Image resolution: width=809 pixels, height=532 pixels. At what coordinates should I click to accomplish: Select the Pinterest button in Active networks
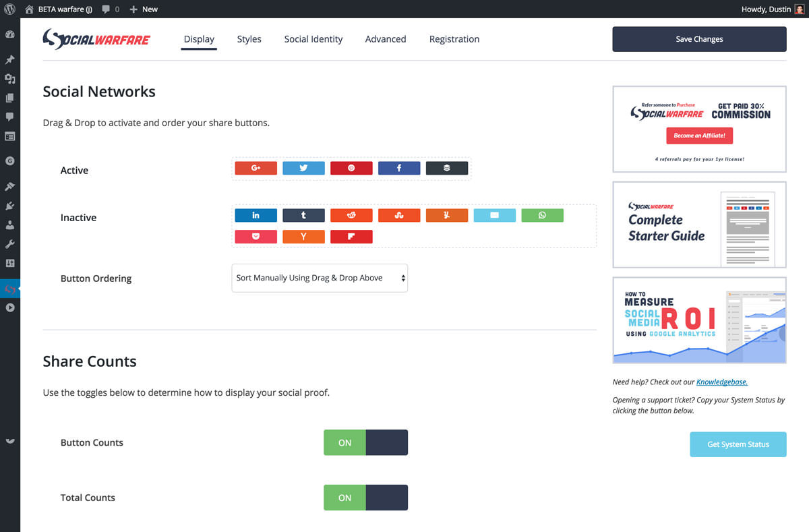pos(351,169)
